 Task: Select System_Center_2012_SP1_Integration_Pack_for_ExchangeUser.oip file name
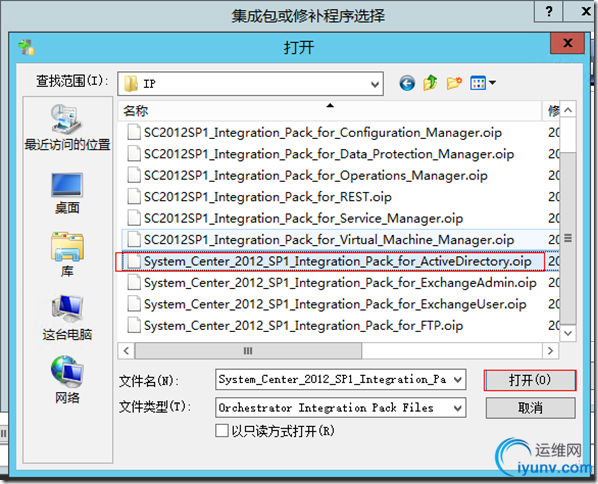coord(335,304)
